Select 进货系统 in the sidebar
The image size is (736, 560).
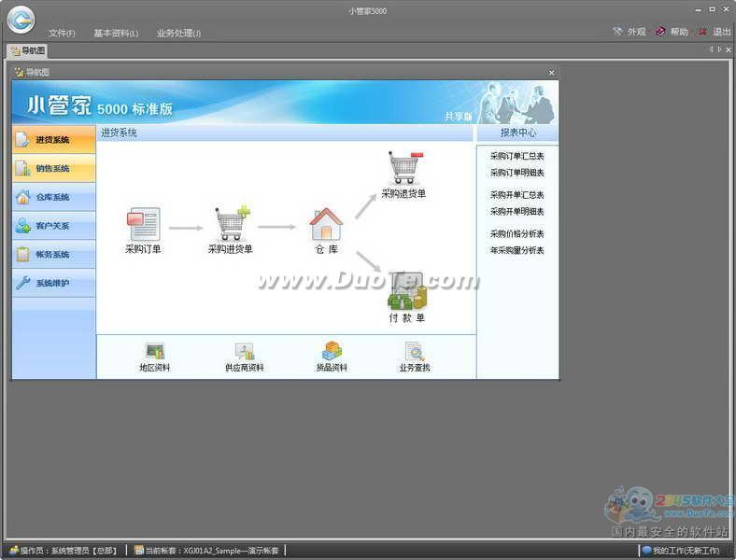pyautogui.click(x=54, y=139)
